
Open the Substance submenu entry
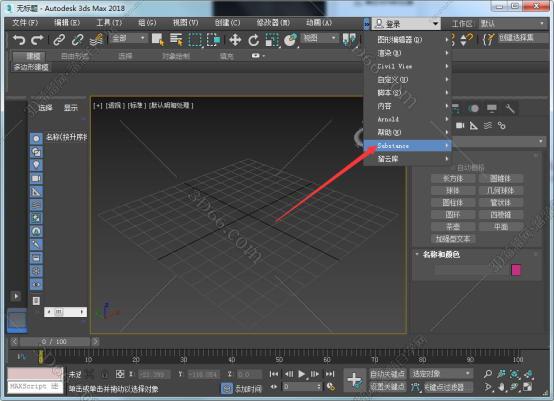pos(408,146)
